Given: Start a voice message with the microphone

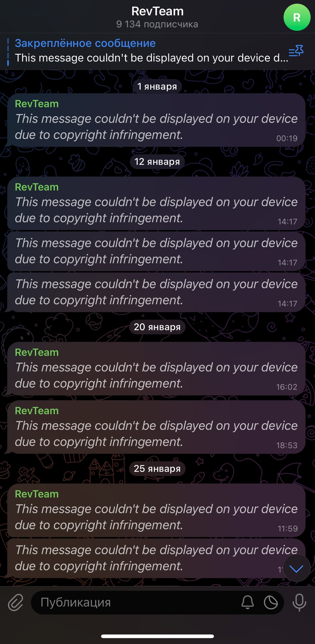Looking at the screenshot, I should [299, 602].
